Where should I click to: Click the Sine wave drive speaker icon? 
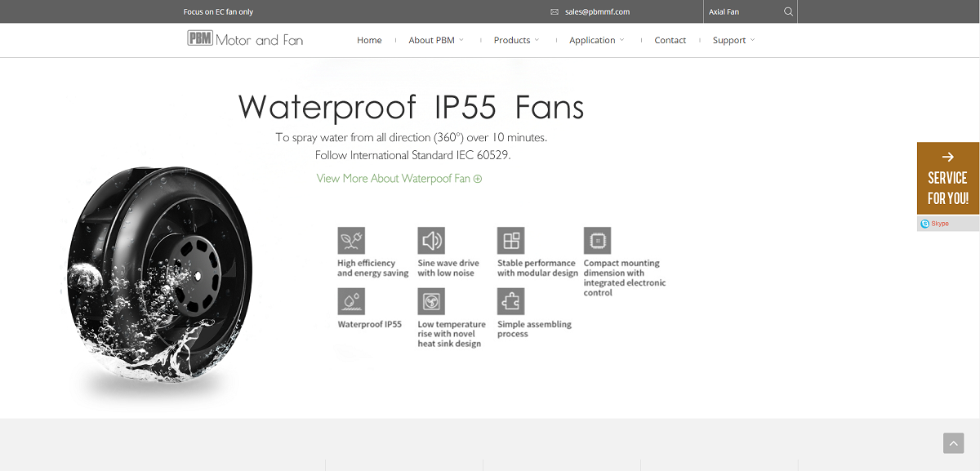[x=430, y=240]
